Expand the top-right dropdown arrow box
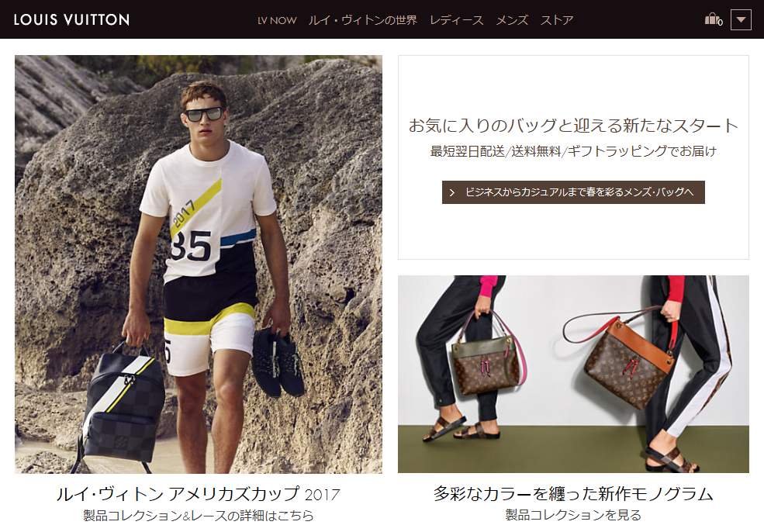Viewport: 764px width, 532px height. point(741,20)
